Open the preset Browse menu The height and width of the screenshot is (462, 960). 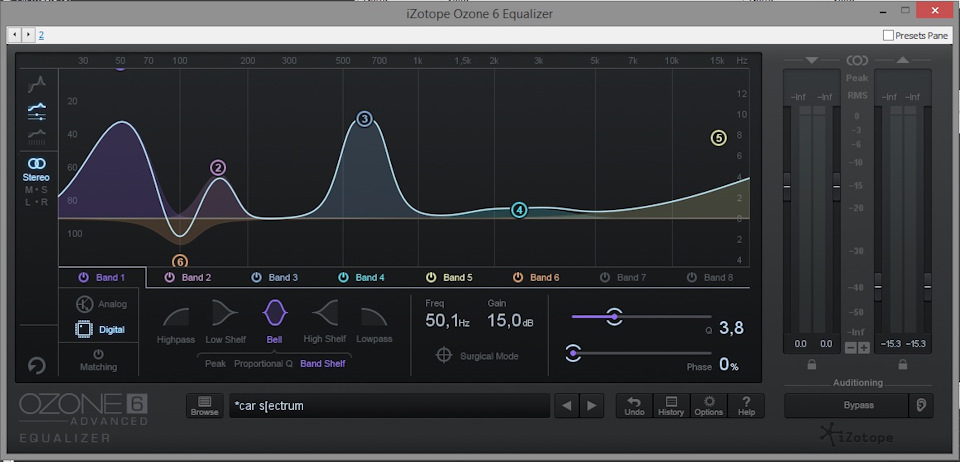204,405
